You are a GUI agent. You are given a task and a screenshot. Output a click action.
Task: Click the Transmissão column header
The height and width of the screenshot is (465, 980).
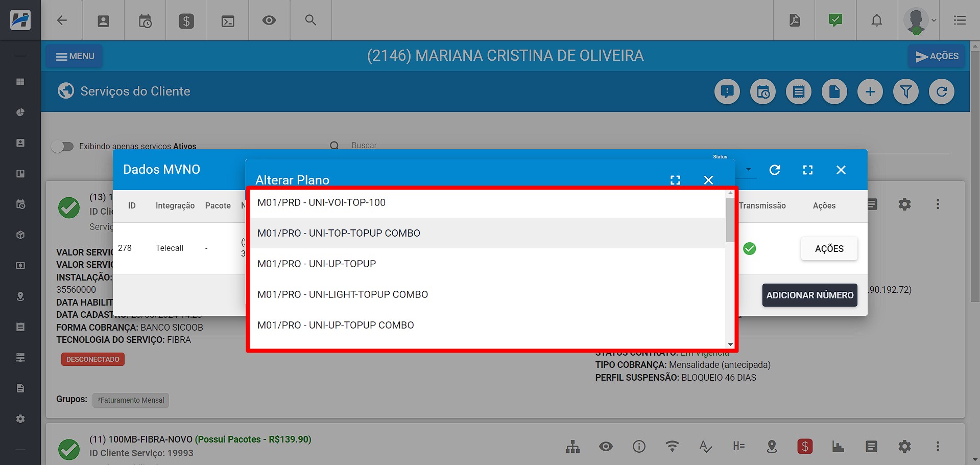point(762,205)
